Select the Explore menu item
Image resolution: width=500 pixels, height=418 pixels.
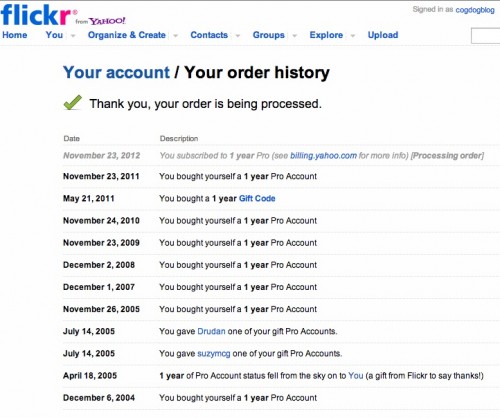[326, 35]
